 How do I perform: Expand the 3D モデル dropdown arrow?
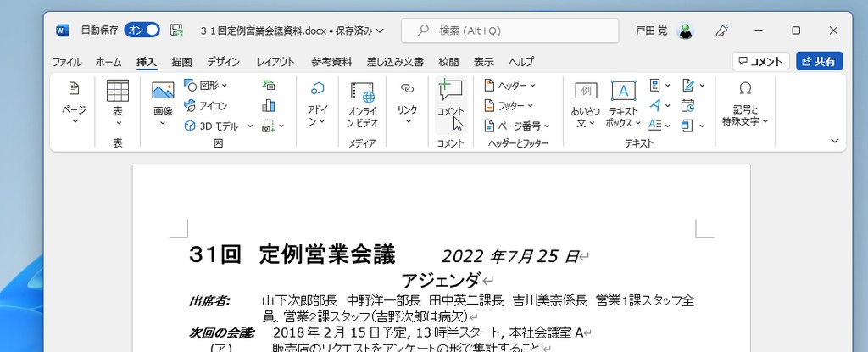tap(250, 126)
